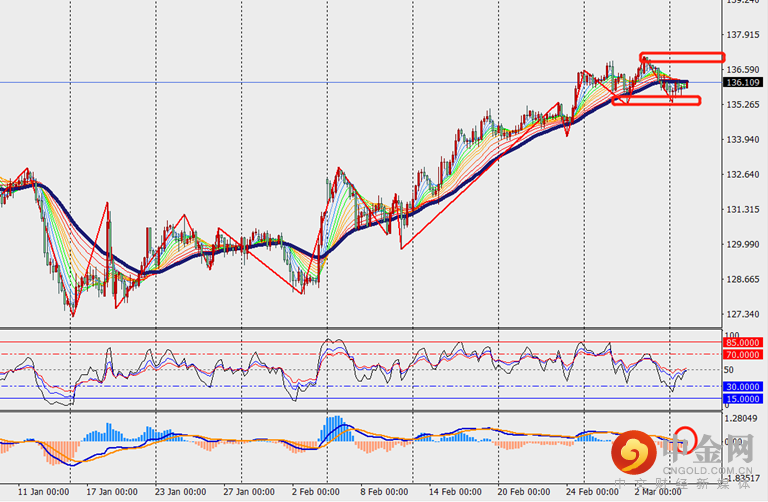Viewport: 768px width, 502px height.
Task: Click the 11 Jan 00:00 date label
Action: [41, 492]
